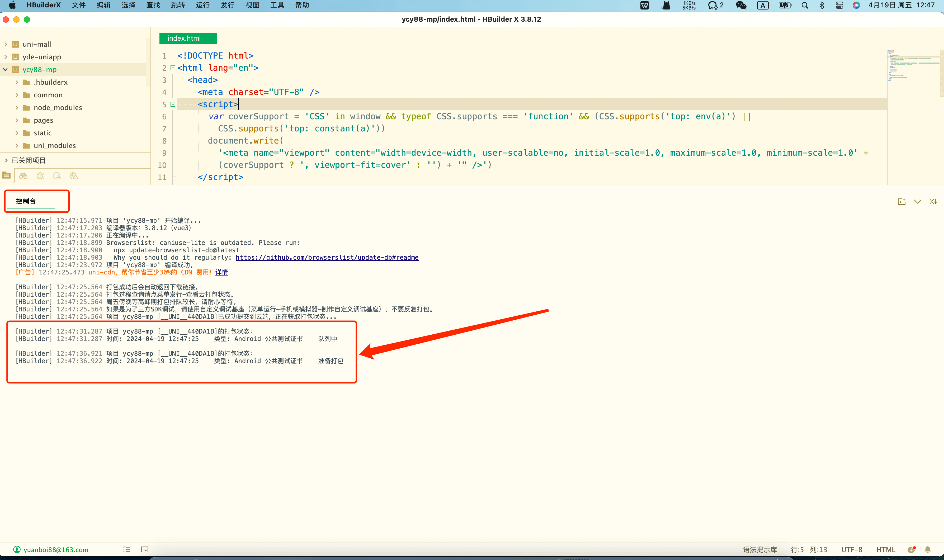Image resolution: width=944 pixels, height=560 pixels.
Task: Click the clear console X-arrow icon
Action: tap(933, 202)
